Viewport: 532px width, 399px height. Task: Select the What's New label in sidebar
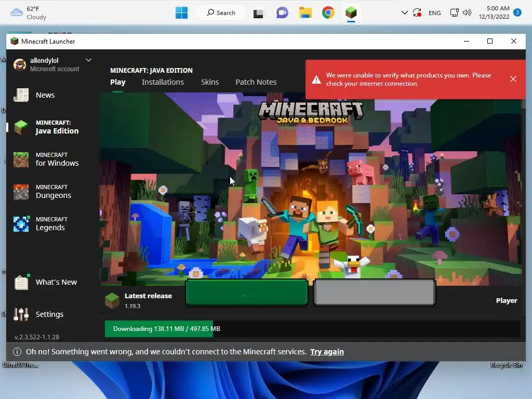click(x=56, y=282)
